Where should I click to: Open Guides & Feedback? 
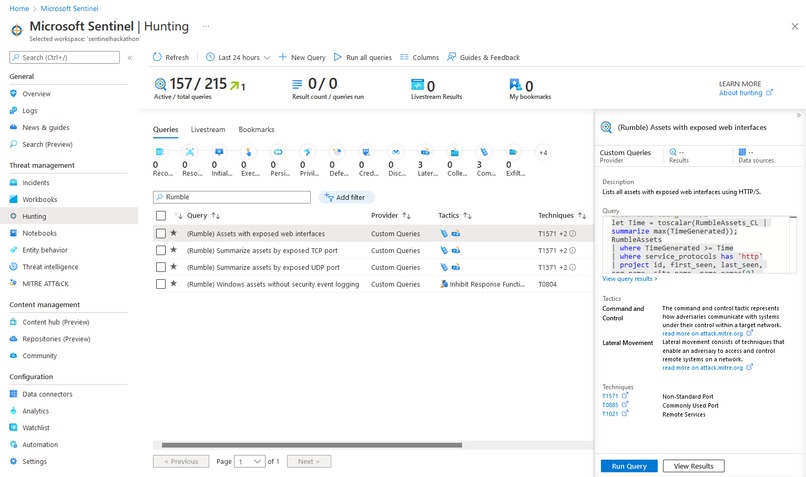coord(483,57)
